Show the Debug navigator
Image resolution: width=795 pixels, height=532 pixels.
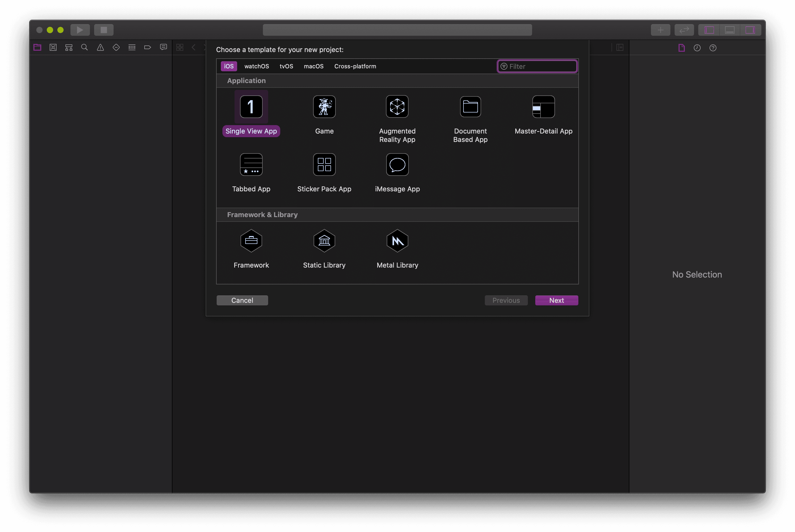(132, 48)
